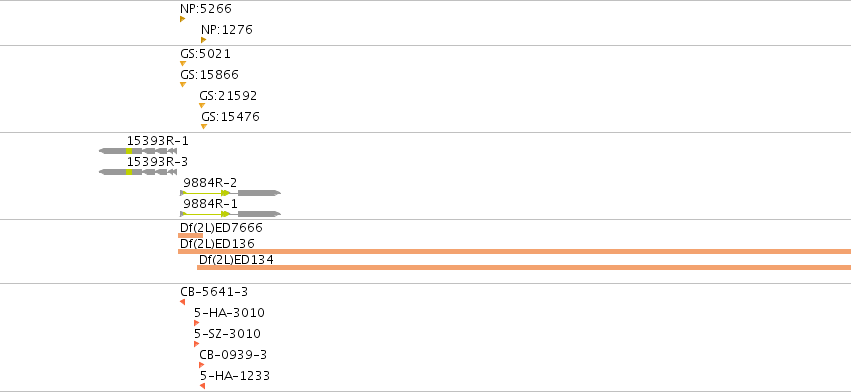Click the Df(2L)ED134 deficiency bar
Viewport: 851px width, 392px height.
pyautogui.click(x=524, y=267)
